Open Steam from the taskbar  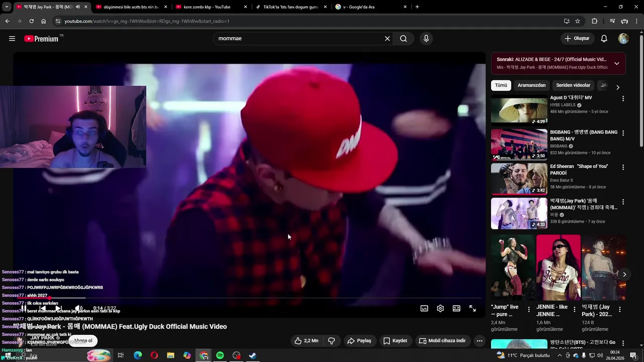point(253,355)
